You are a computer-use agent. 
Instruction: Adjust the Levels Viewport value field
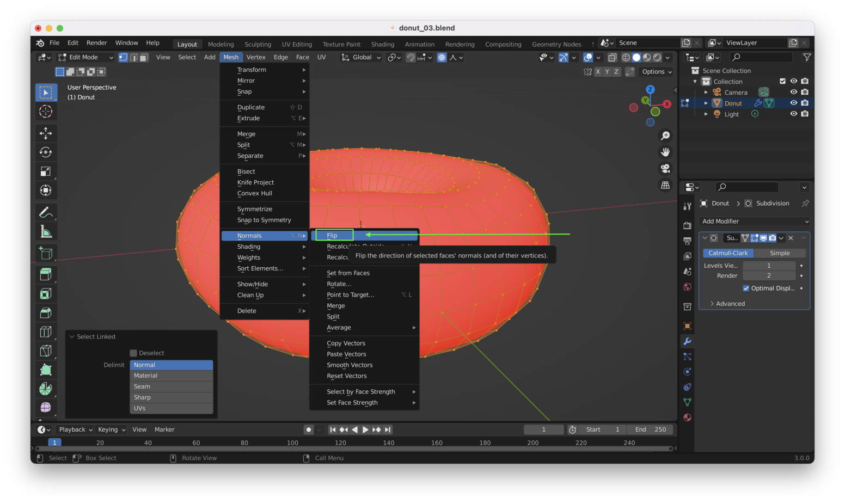click(x=768, y=266)
